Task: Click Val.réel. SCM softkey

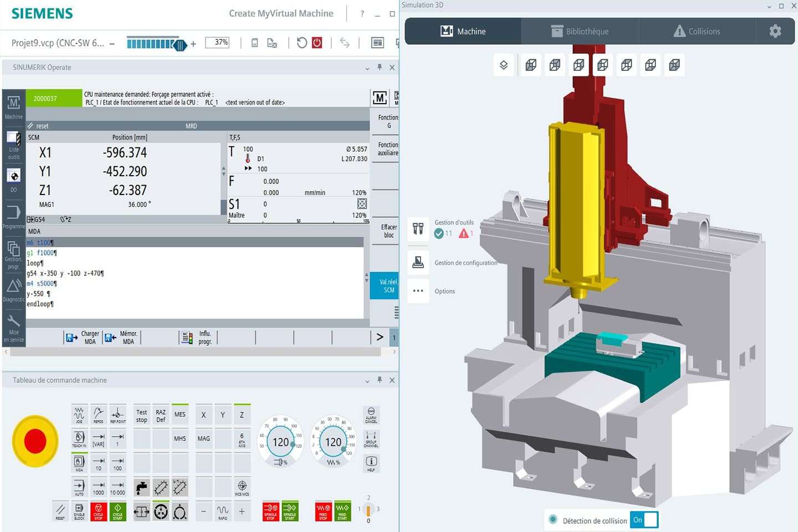Action: click(x=385, y=286)
